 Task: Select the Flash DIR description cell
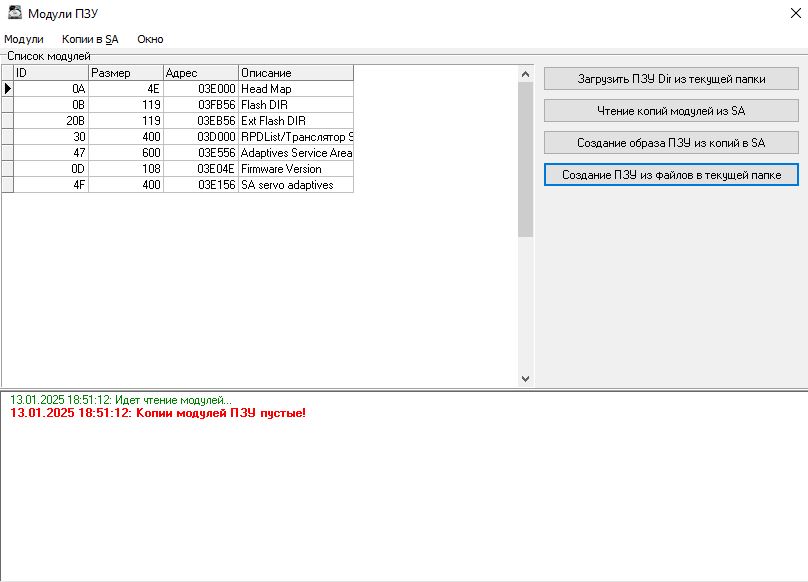(296, 105)
